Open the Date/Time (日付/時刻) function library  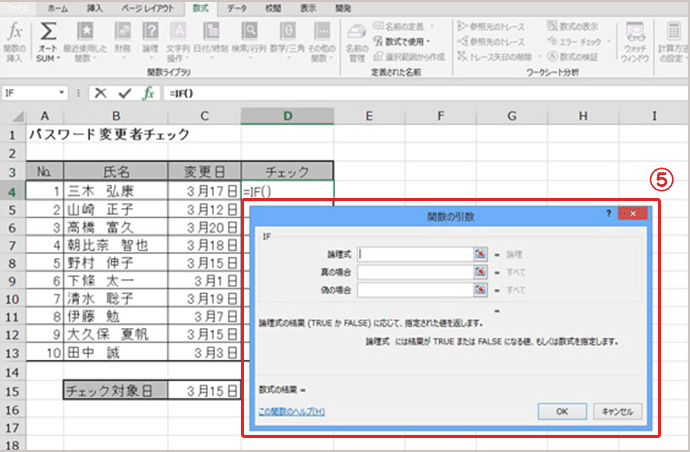pos(211,42)
